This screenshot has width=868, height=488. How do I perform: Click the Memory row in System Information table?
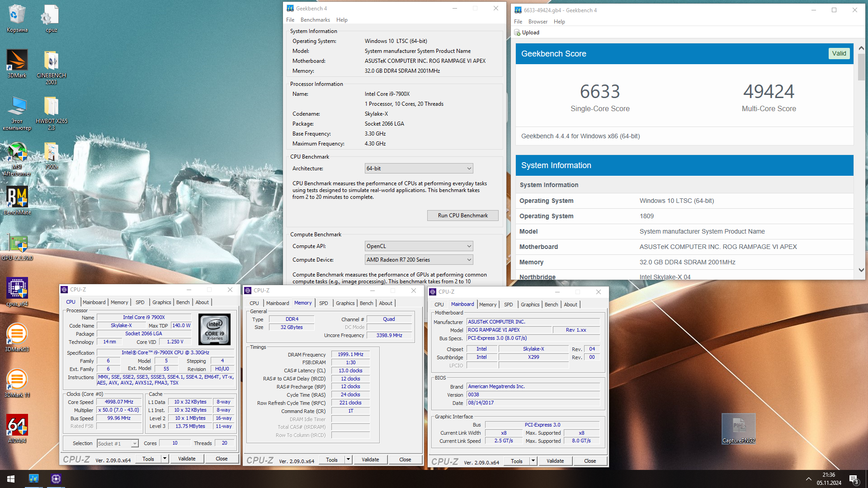click(x=684, y=262)
